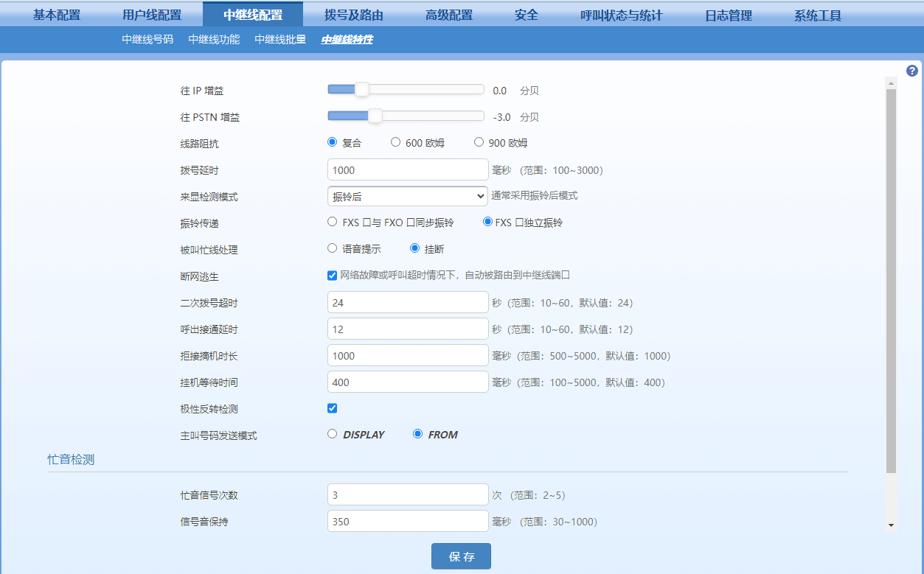Select FXS 口与 FXO 口同步振铃
This screenshot has height=574, width=924.
tap(332, 221)
